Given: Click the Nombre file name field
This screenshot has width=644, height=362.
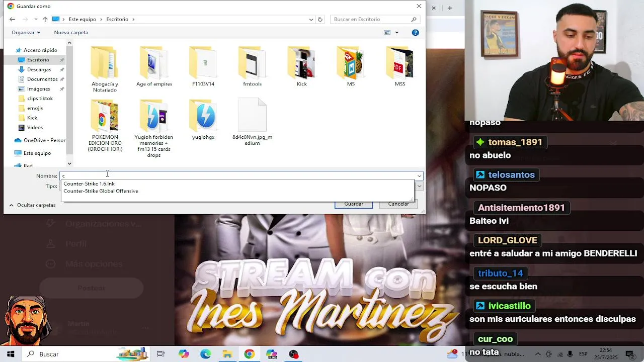Looking at the screenshot, I should coord(238,176).
